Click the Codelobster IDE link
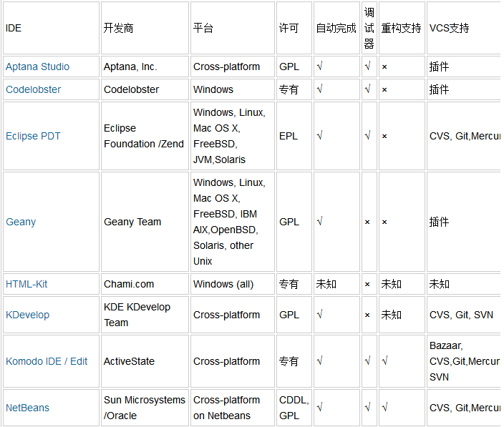The width and height of the screenshot is (504, 427). 34,89
